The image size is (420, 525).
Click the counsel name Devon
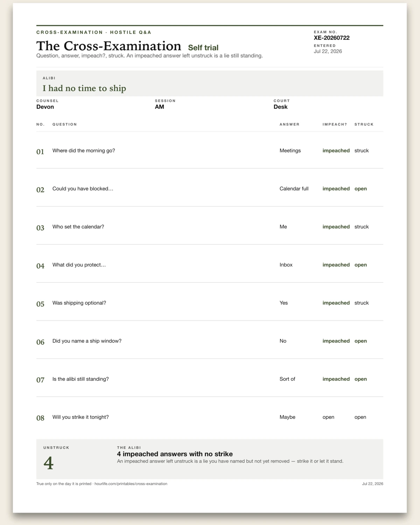click(x=45, y=107)
